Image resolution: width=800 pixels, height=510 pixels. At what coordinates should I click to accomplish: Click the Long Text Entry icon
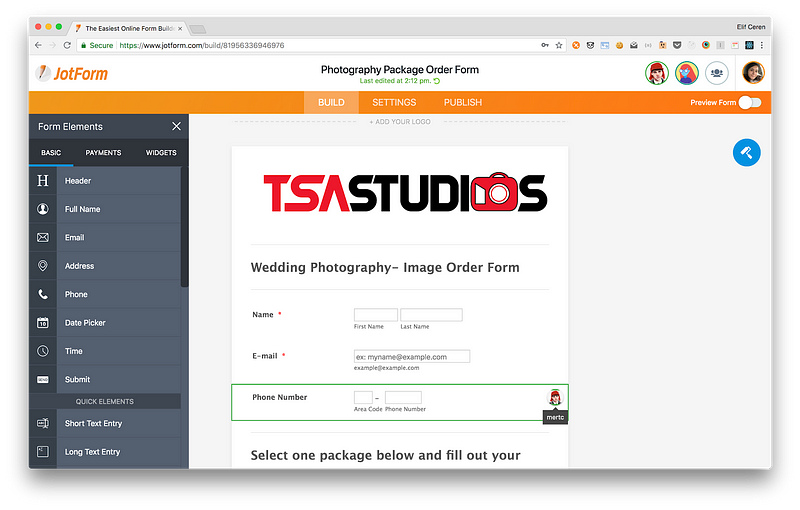43,451
